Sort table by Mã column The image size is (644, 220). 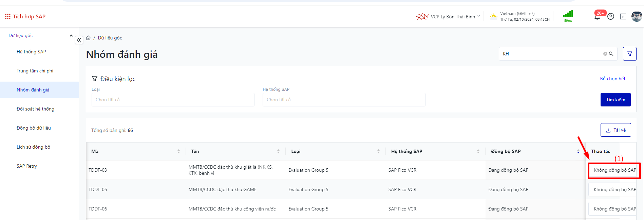coord(178,151)
